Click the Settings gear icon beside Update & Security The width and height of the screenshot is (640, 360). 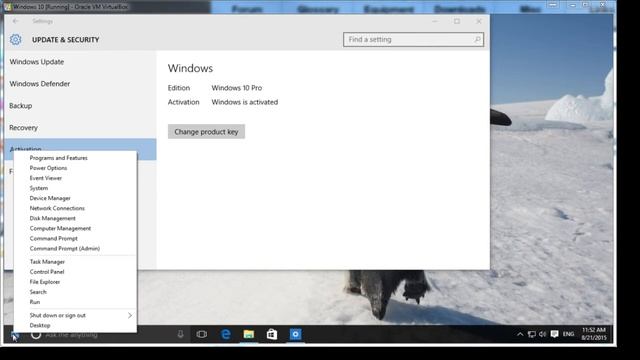(x=16, y=40)
